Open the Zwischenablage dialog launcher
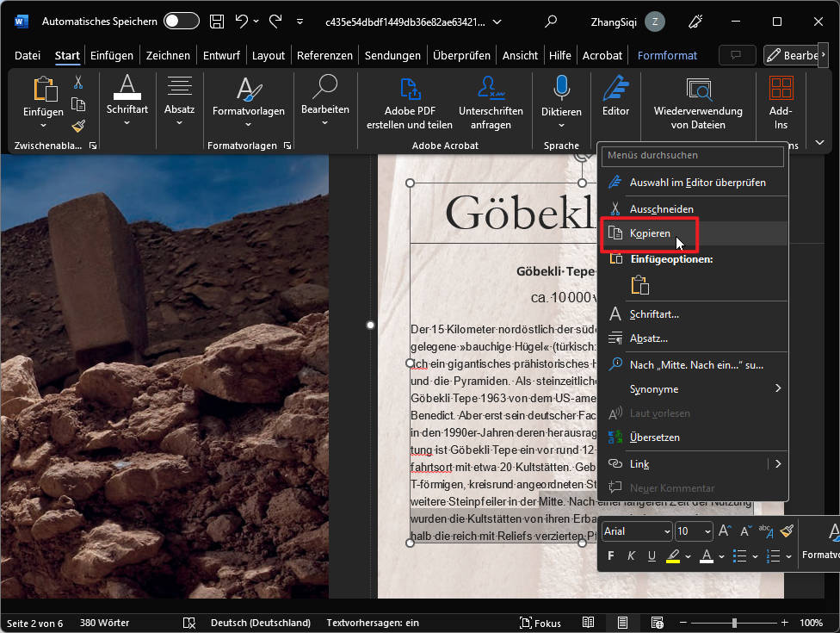 click(x=93, y=146)
